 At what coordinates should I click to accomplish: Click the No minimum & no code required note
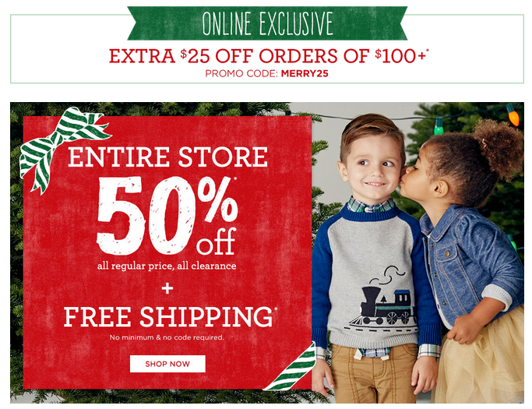point(167,338)
